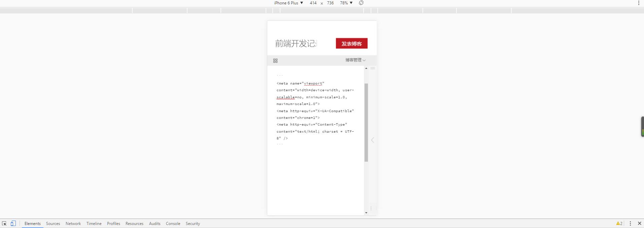644x228 pixels.
Task: Switch to the Audits tab
Action: [x=155, y=224]
